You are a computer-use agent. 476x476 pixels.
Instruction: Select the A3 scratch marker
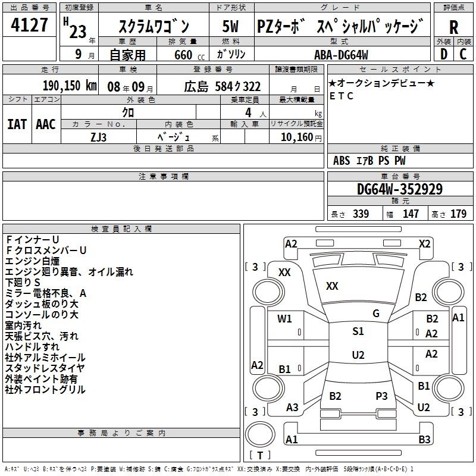tap(292, 408)
